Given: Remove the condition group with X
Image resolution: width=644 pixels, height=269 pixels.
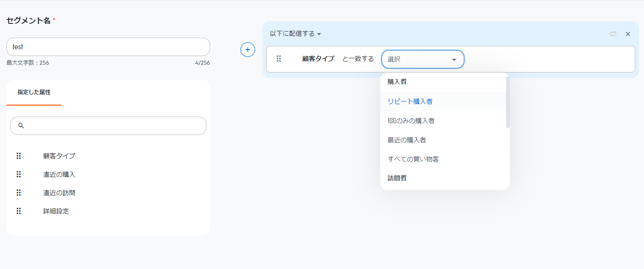Looking at the screenshot, I should pyautogui.click(x=628, y=34).
